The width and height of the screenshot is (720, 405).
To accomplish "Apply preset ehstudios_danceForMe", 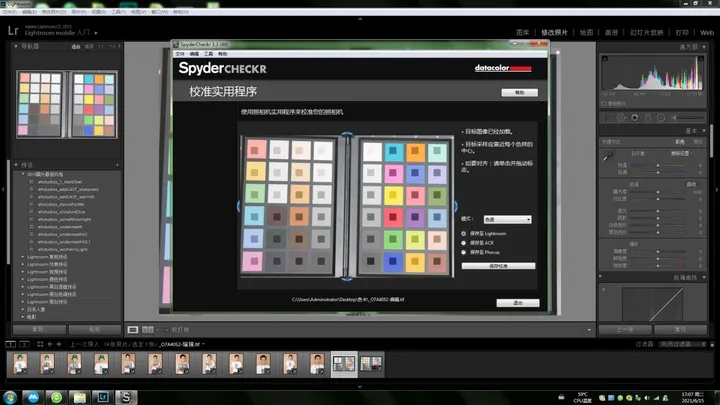I will coord(61,204).
